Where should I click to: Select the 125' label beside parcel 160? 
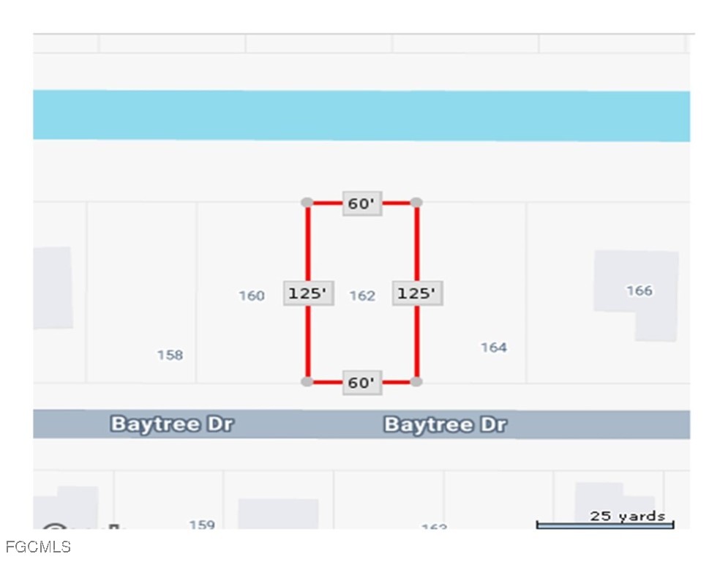point(308,293)
